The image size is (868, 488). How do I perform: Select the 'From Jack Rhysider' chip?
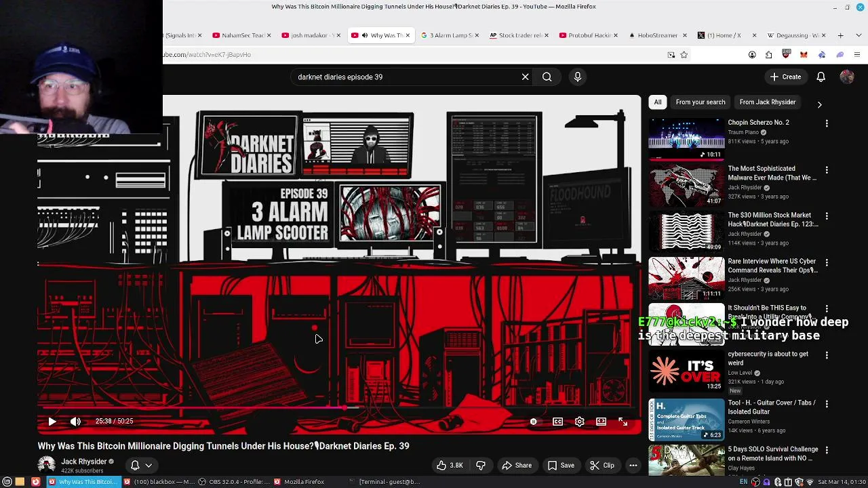point(768,102)
